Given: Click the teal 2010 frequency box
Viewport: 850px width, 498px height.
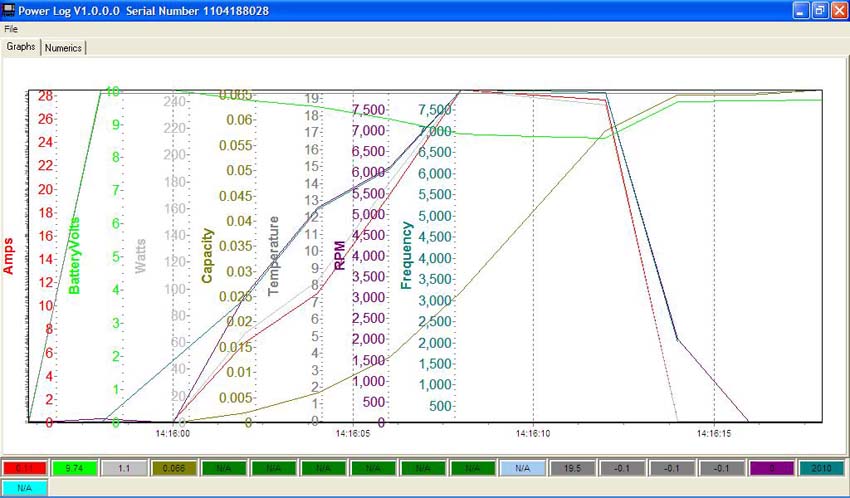Looking at the screenshot, I should 821,468.
